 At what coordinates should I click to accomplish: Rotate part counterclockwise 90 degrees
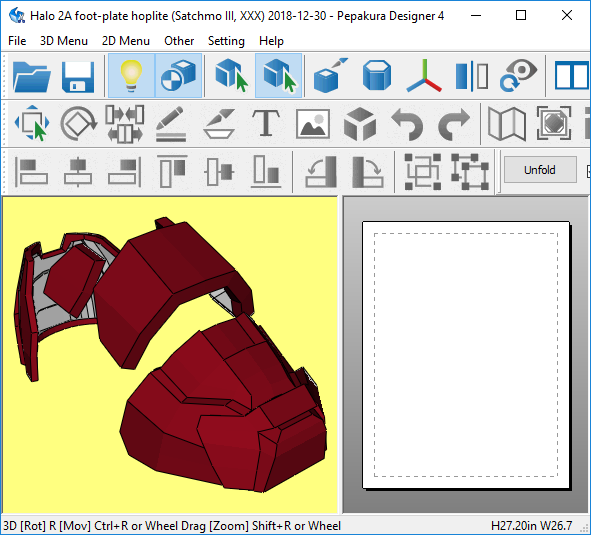coord(321,172)
